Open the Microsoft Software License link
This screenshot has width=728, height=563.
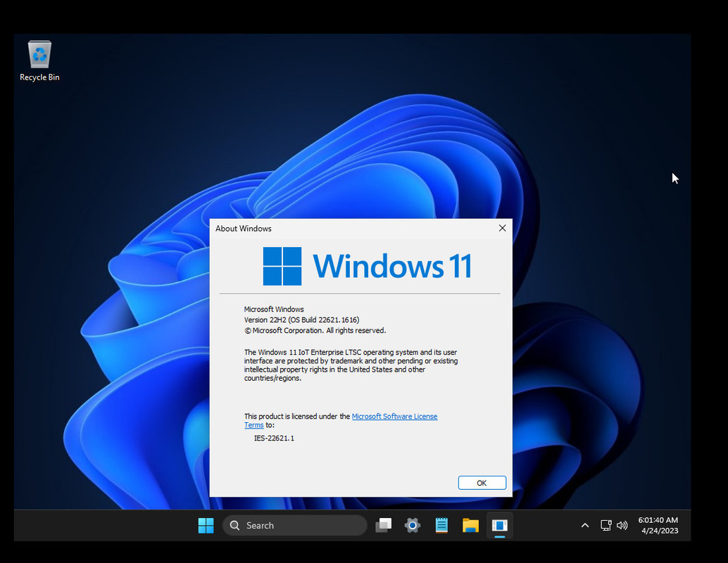[394, 417]
